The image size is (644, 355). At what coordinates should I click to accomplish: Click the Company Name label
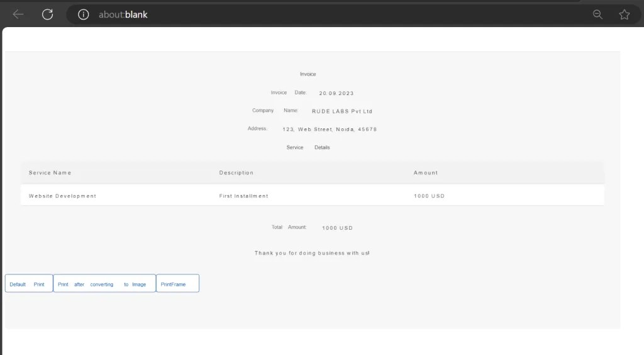pos(275,111)
